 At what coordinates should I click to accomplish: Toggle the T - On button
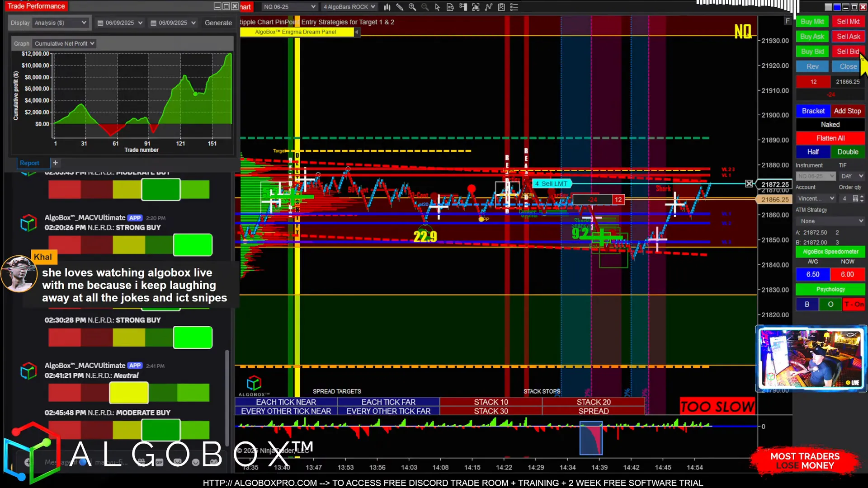point(854,304)
